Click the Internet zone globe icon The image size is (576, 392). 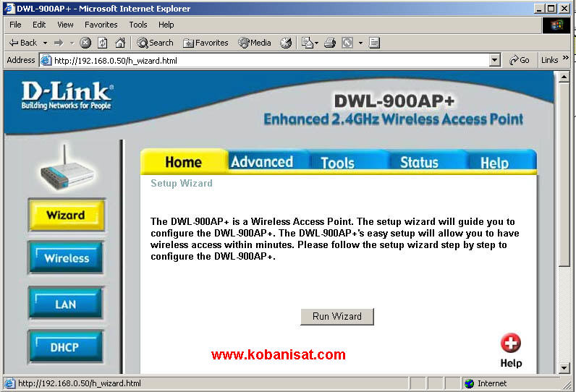point(469,383)
